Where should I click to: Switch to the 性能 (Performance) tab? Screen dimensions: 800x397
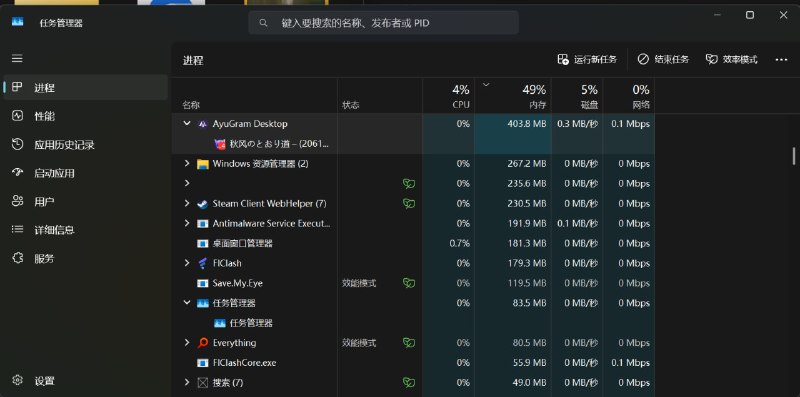[85, 116]
